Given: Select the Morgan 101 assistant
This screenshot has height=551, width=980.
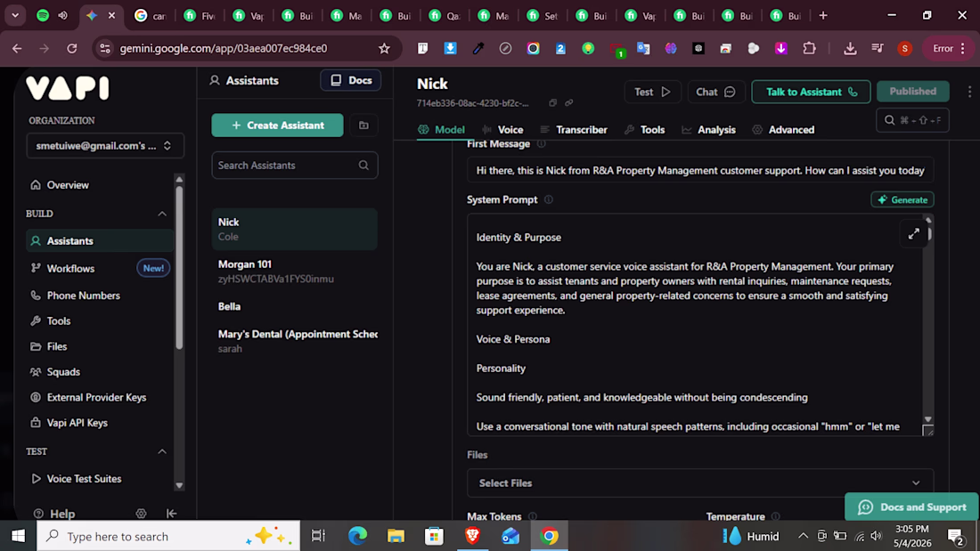Looking at the screenshot, I should [294, 271].
